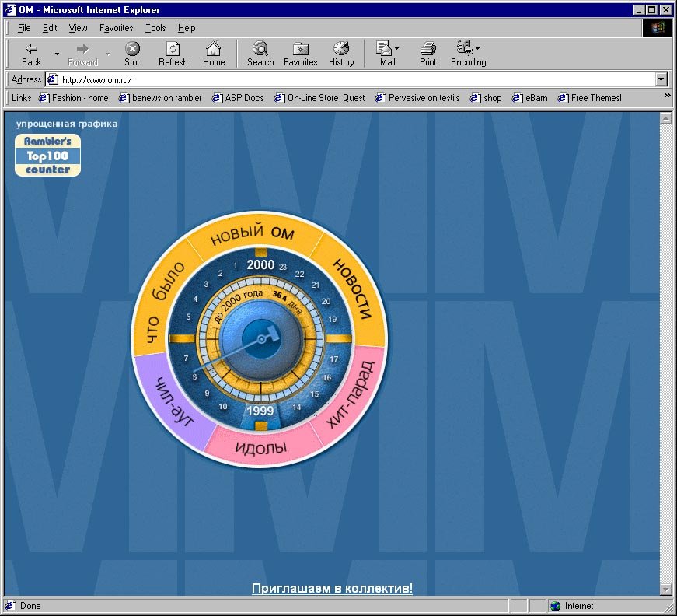Screen dimensions: 677x616
Task: Go to the Home page
Action: (x=214, y=54)
